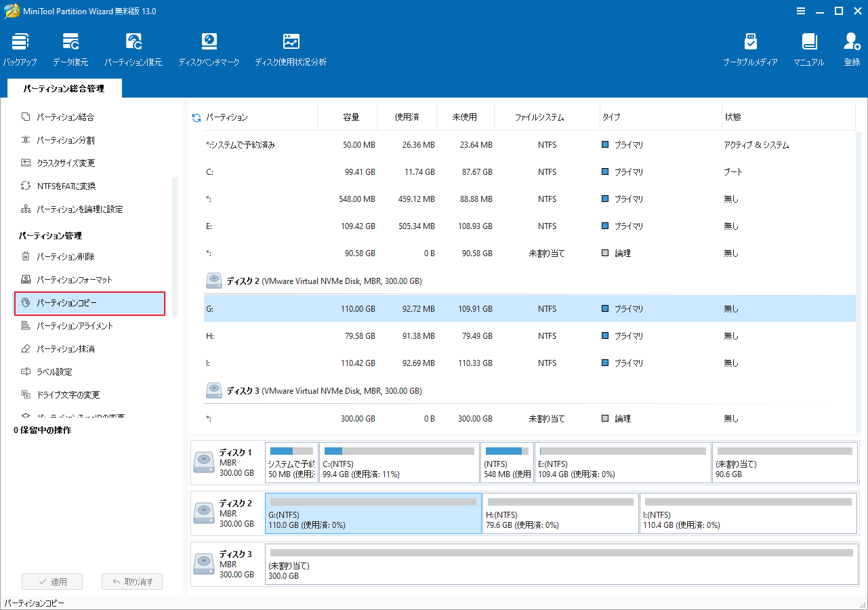Refresh the partition list
This screenshot has width=868, height=610.
[196, 117]
